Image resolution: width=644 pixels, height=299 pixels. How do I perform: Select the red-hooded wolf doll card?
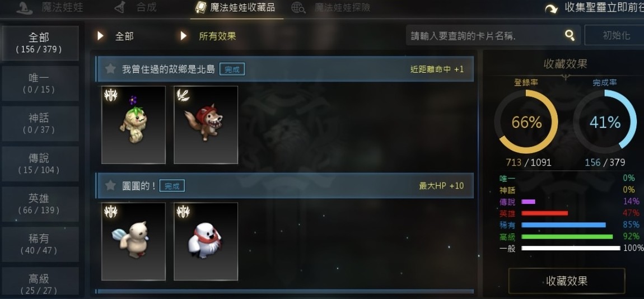[x=206, y=125]
